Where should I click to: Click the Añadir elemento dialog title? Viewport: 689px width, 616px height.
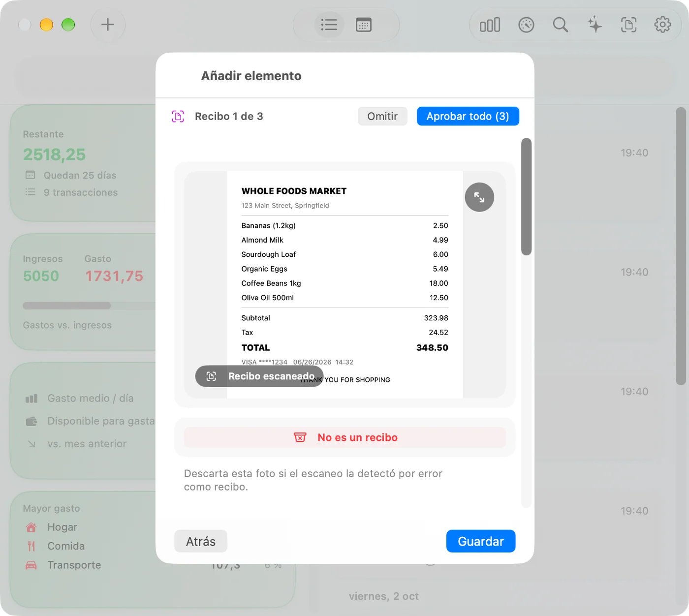click(251, 76)
